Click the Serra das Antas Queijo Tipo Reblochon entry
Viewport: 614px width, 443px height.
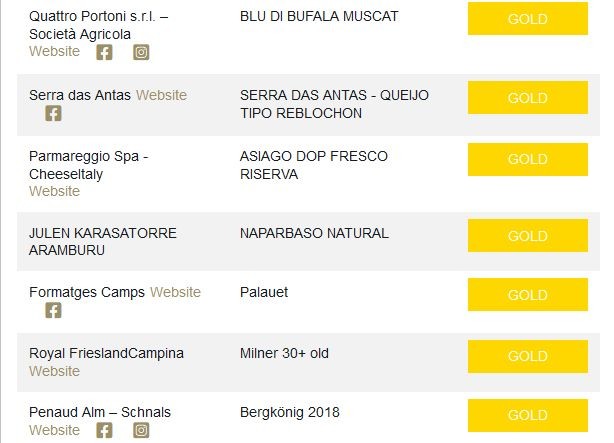[x=334, y=104]
